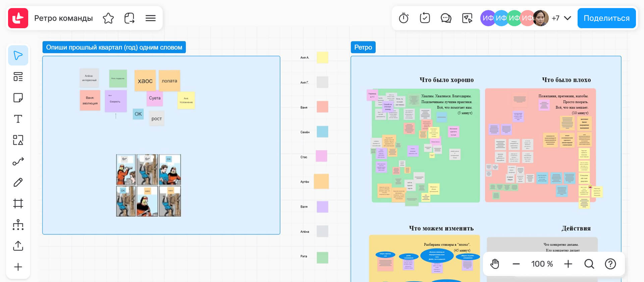Open the shapes tool
This screenshot has height=282, width=644.
pyautogui.click(x=18, y=140)
